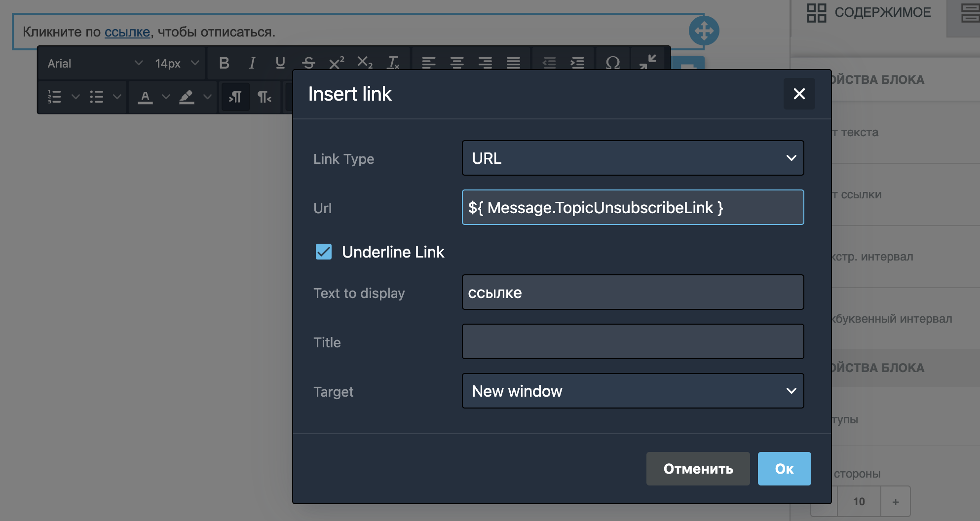The height and width of the screenshot is (521, 980).
Task: Insert numbered list
Action: [x=54, y=97]
